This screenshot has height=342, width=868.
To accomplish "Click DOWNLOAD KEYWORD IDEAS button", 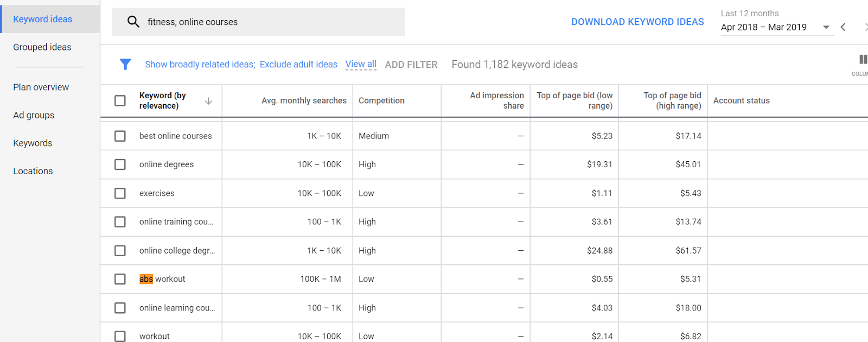I will (x=637, y=22).
